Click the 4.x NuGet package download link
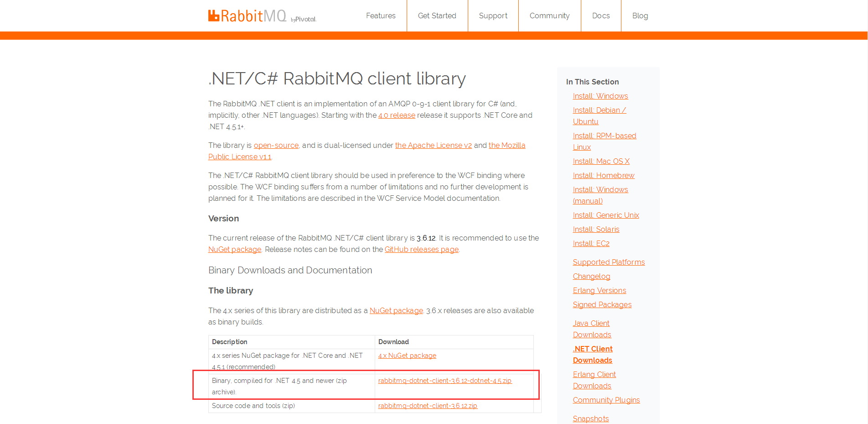The width and height of the screenshot is (868, 424). coord(407,356)
